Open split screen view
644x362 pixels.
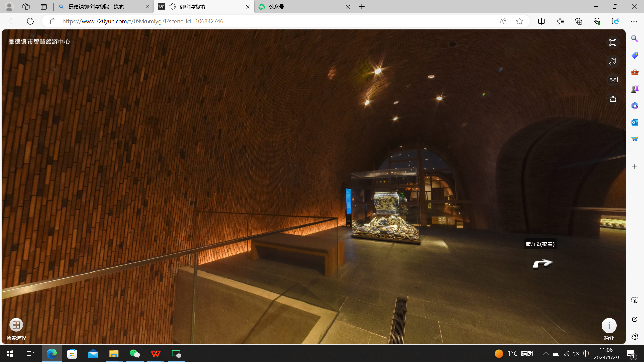pos(541,21)
